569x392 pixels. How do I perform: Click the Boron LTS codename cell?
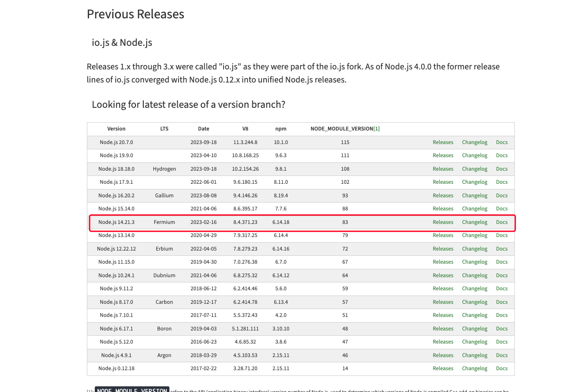coord(164,329)
